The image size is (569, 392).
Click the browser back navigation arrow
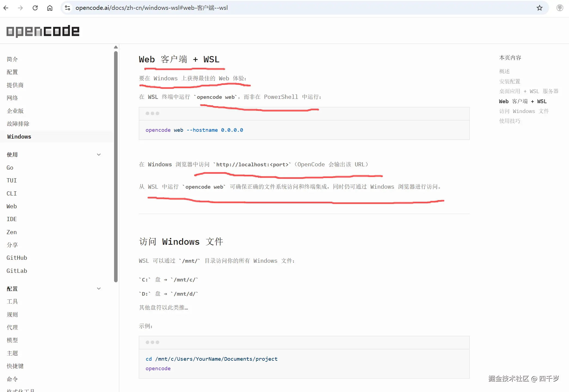[6, 8]
